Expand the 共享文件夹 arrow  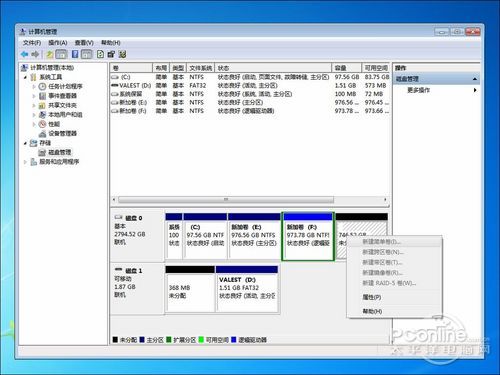click(x=34, y=105)
